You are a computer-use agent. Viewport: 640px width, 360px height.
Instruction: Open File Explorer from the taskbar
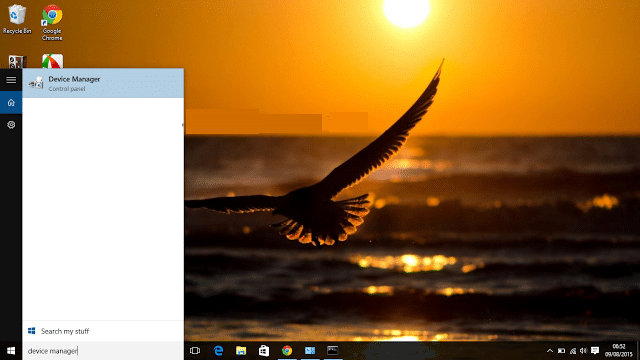(241, 351)
